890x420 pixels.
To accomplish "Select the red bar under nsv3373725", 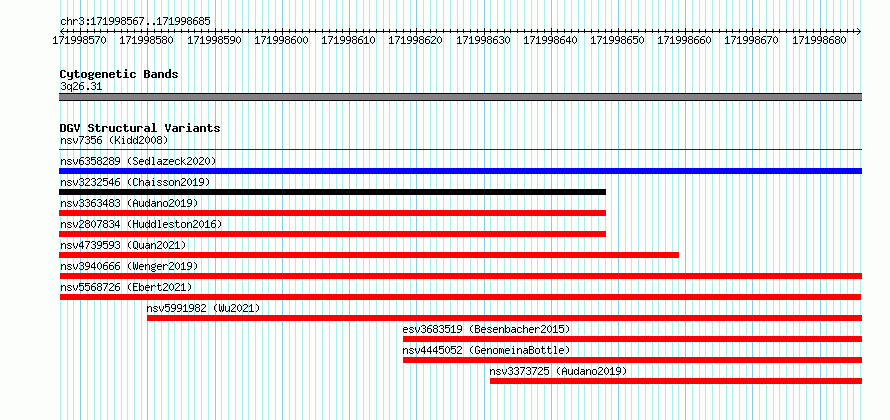I will click(x=676, y=381).
